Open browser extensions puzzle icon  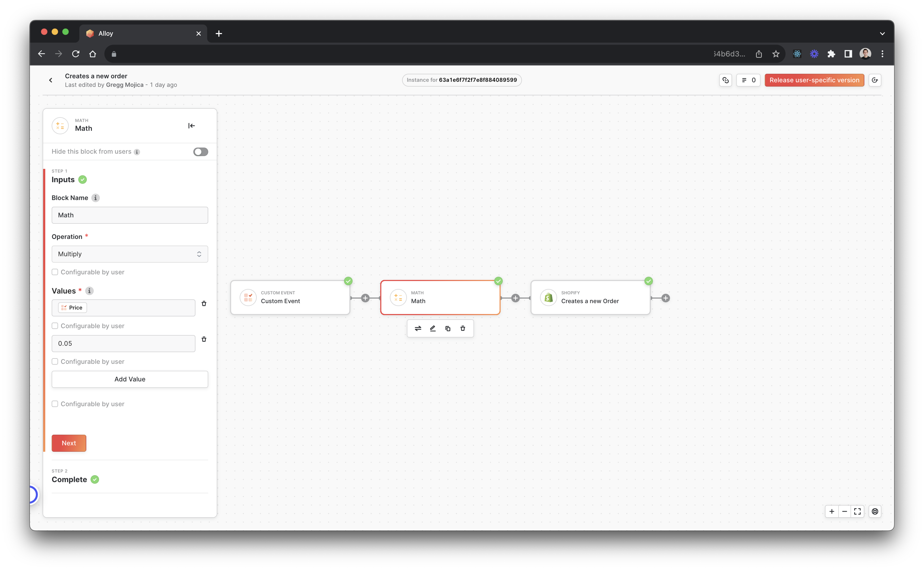[831, 54]
